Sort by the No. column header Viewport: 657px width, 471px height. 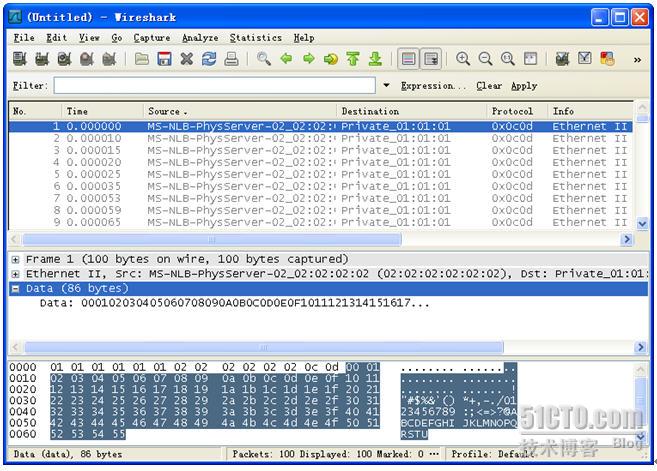point(36,111)
